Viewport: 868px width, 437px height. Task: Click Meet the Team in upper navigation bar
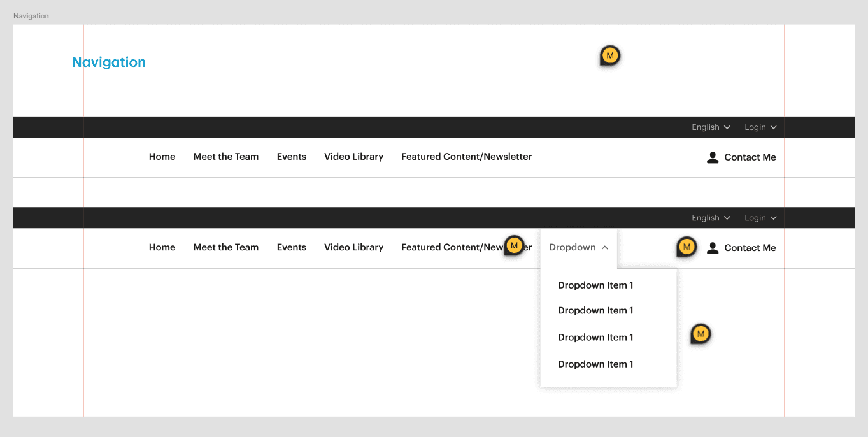(226, 157)
